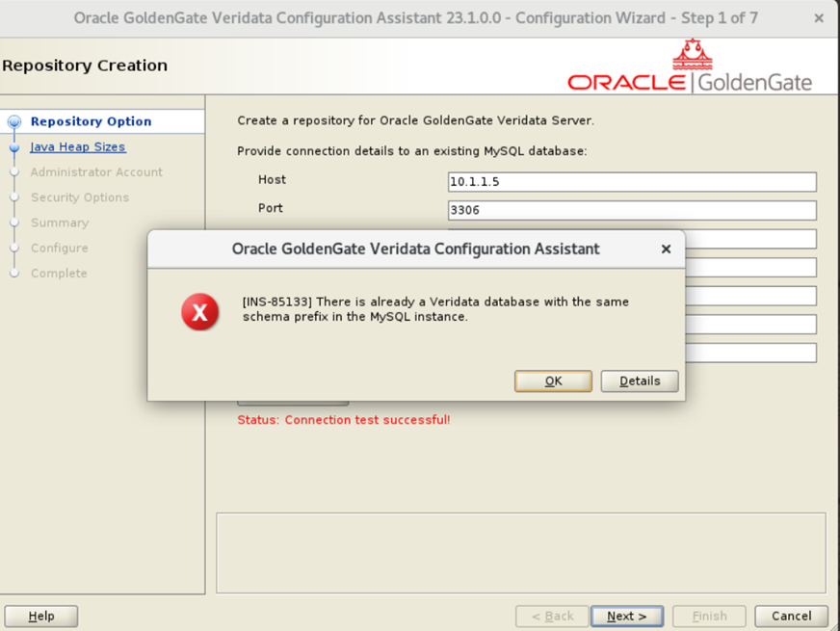Select the Repository Option sidebar entry

(x=91, y=121)
